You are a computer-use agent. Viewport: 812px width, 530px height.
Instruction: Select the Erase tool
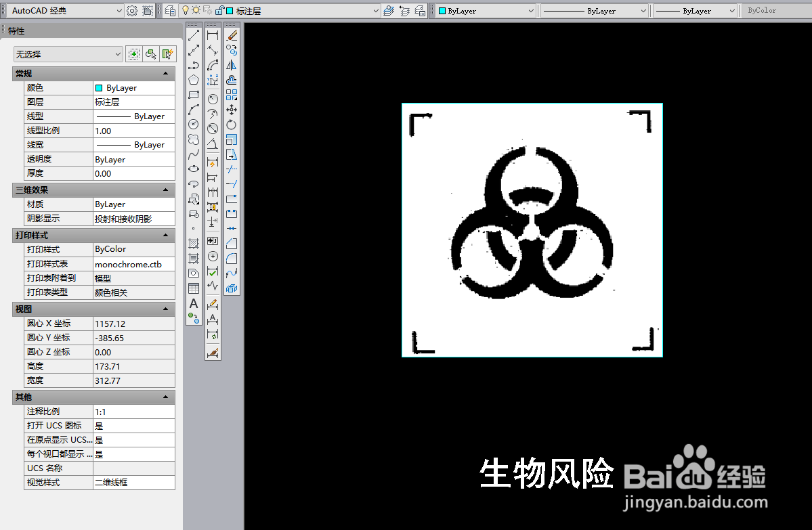[x=232, y=36]
